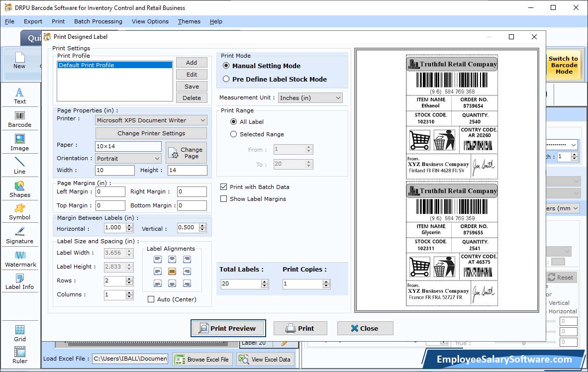Align label to bottom-right
Image resolution: width=588 pixels, height=372 pixels.
point(187,283)
